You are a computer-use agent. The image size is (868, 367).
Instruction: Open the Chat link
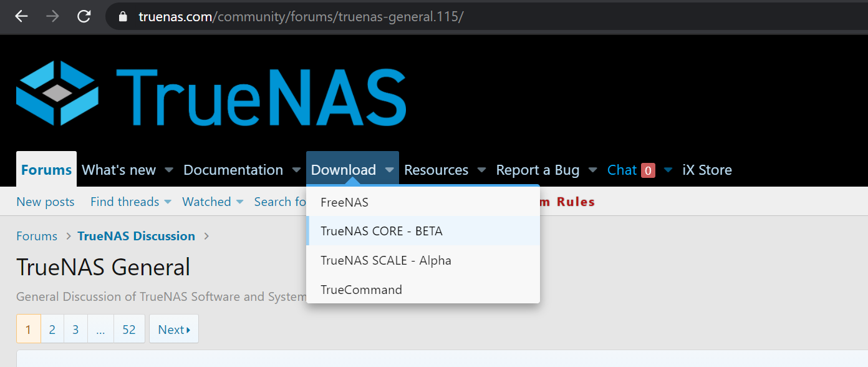click(622, 170)
